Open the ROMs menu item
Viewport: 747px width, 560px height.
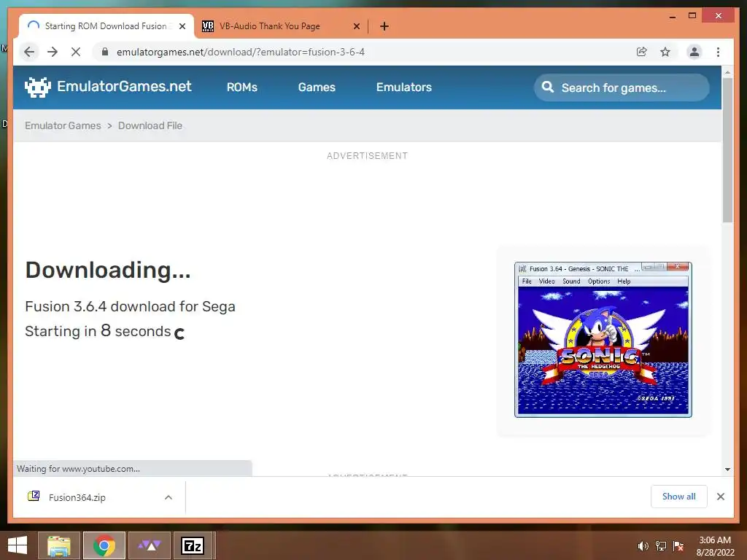point(242,87)
